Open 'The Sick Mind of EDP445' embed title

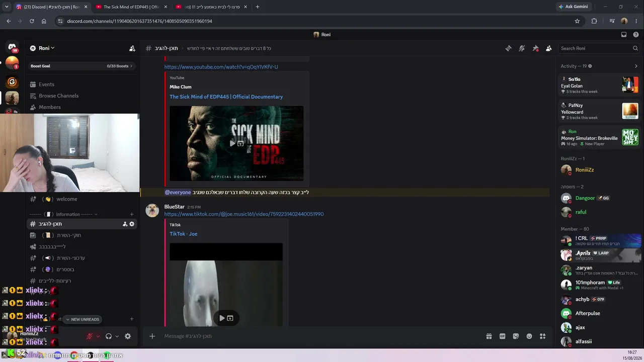[226, 97]
